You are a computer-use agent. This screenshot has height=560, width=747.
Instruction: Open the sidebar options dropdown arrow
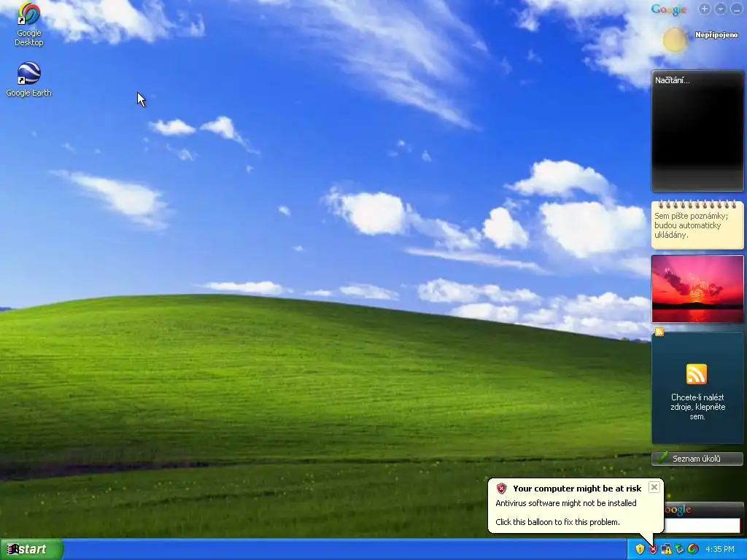pyautogui.click(x=720, y=9)
